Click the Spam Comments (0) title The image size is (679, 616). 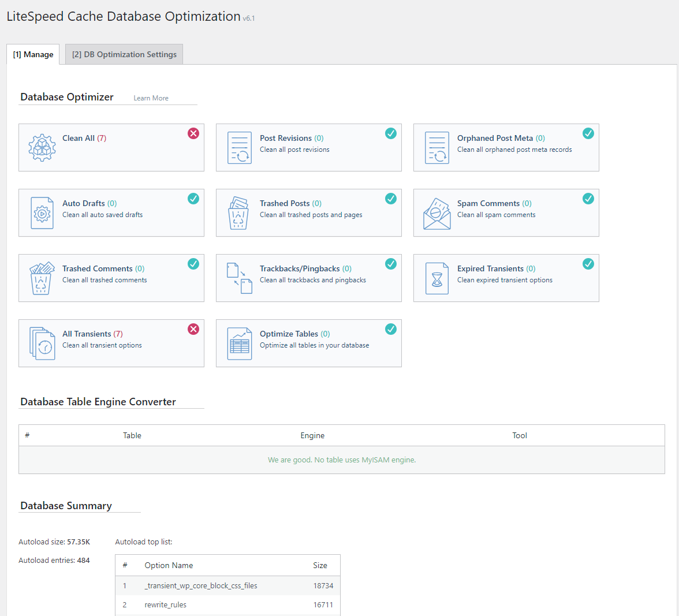(x=494, y=203)
